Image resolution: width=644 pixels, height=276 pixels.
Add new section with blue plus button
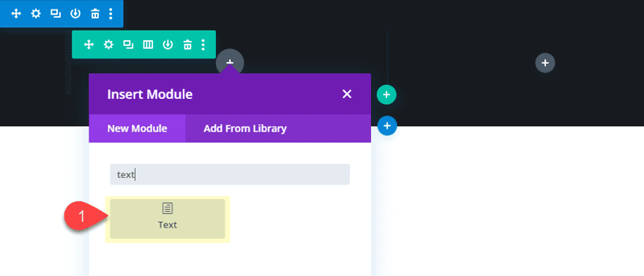click(x=386, y=126)
